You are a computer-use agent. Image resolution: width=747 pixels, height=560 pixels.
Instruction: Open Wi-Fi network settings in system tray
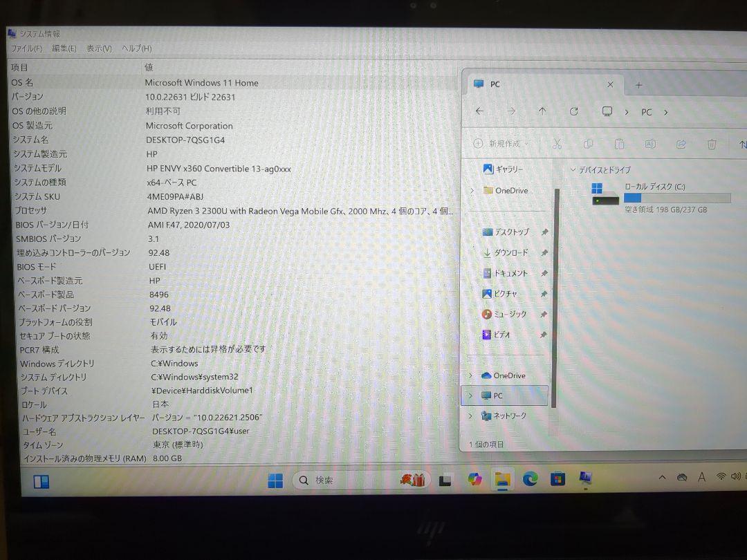(x=721, y=476)
